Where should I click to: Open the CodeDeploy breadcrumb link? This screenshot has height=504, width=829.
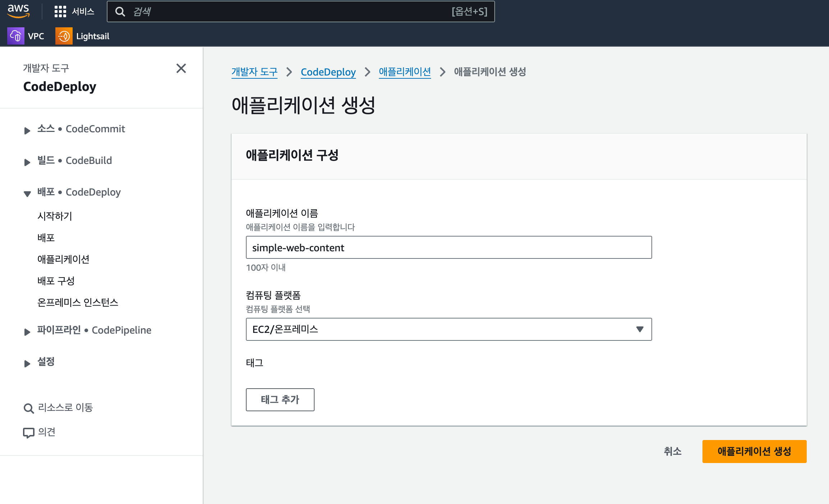click(x=328, y=72)
